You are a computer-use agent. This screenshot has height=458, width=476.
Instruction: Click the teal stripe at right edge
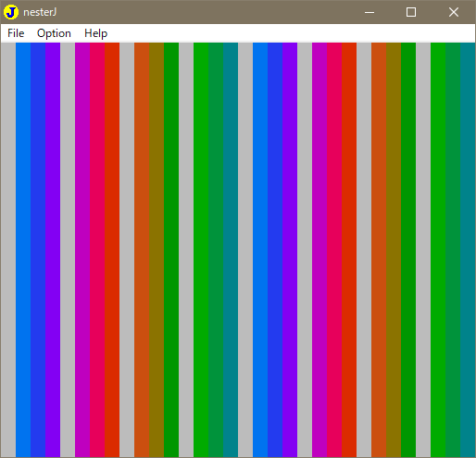point(468,250)
